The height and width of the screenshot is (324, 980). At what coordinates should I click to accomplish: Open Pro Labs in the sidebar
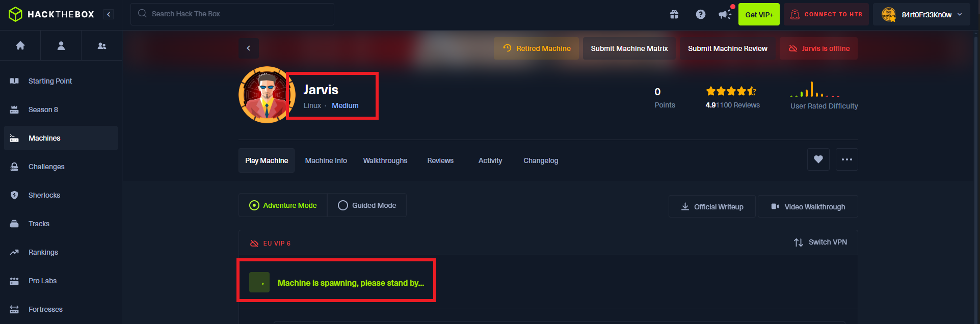click(x=61, y=281)
